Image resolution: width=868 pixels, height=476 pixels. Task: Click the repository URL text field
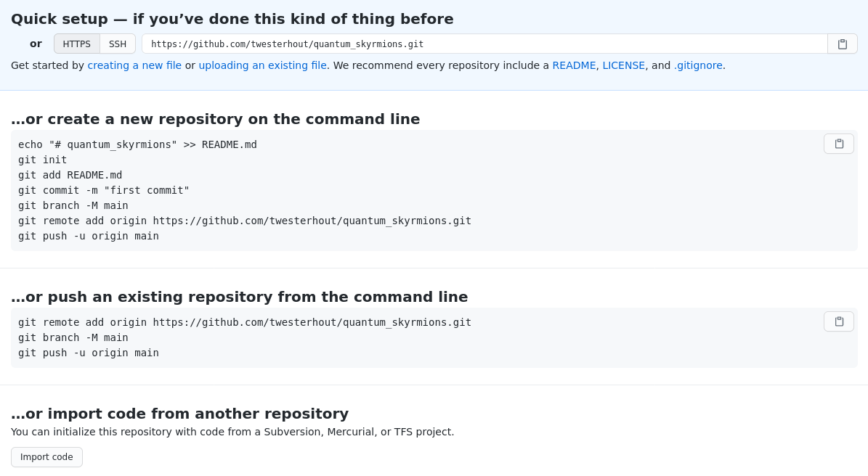484,44
